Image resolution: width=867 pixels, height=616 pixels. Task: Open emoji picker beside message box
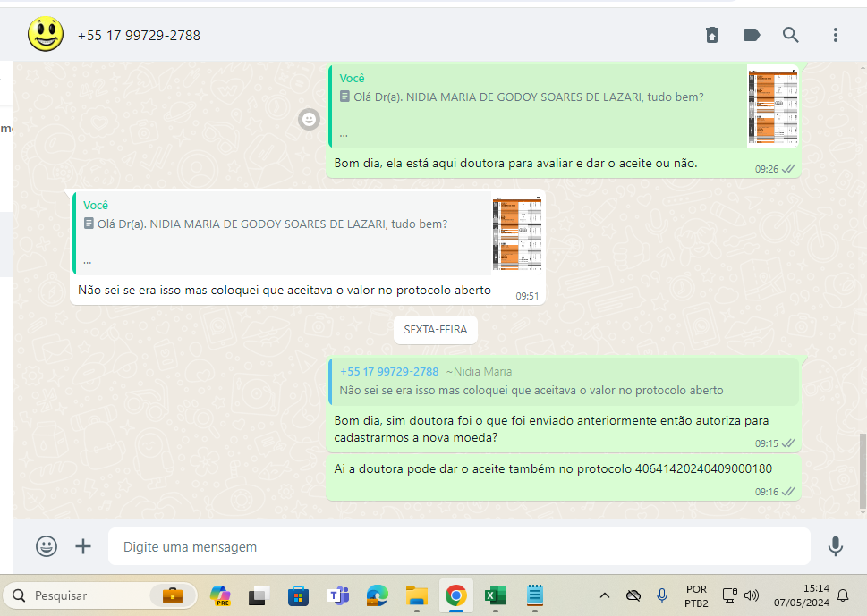47,546
